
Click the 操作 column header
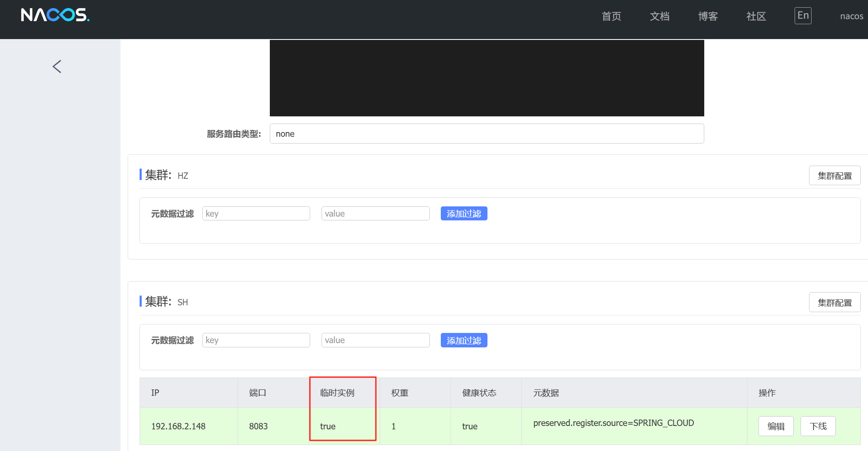(767, 393)
